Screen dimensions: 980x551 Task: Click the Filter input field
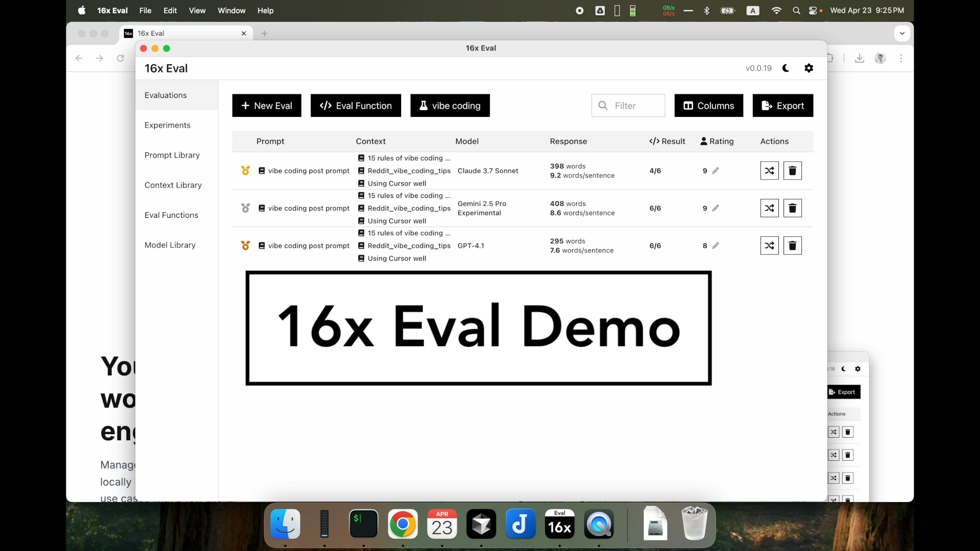tap(628, 106)
